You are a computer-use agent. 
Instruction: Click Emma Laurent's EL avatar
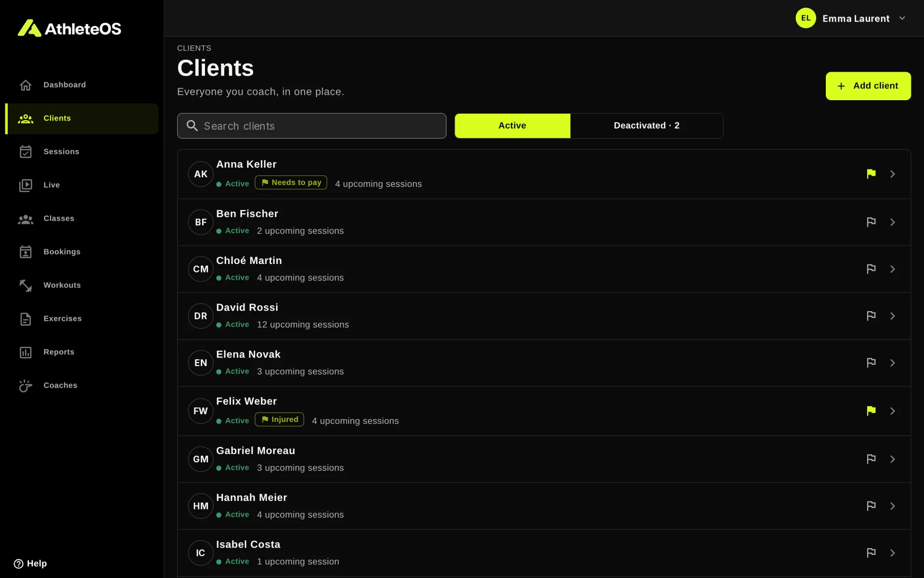[x=806, y=18]
